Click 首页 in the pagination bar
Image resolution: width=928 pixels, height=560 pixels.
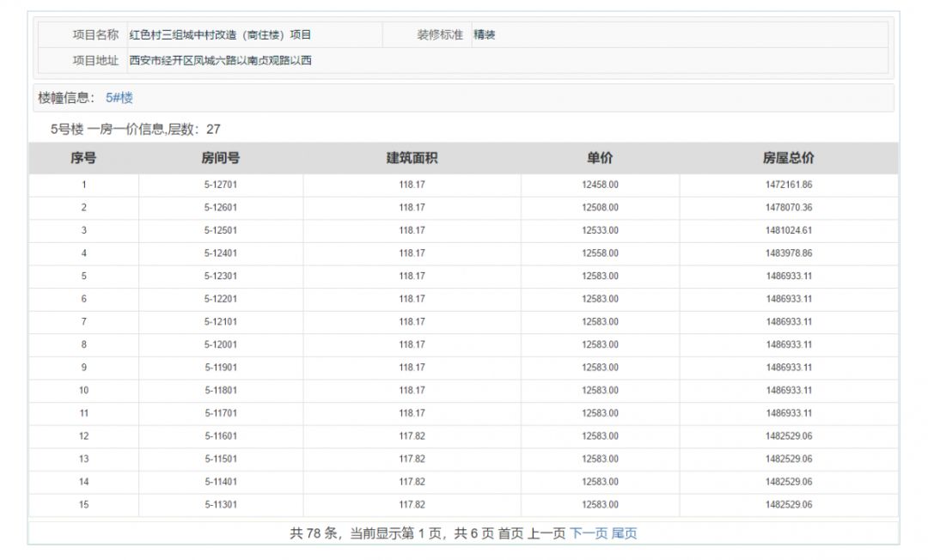[x=510, y=533]
